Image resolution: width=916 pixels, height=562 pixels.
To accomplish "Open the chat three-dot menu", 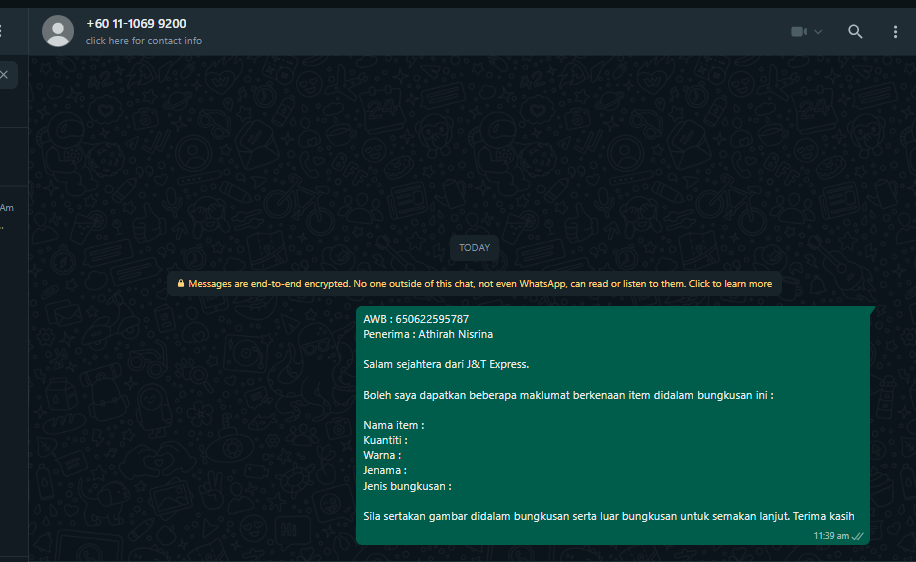I will pos(895,32).
